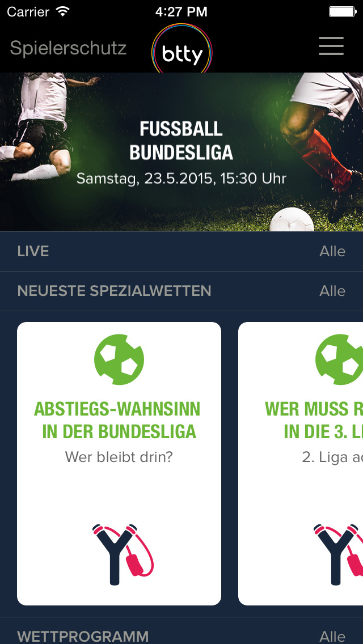
Task: Open the Spielerschutz link
Action: tap(68, 48)
